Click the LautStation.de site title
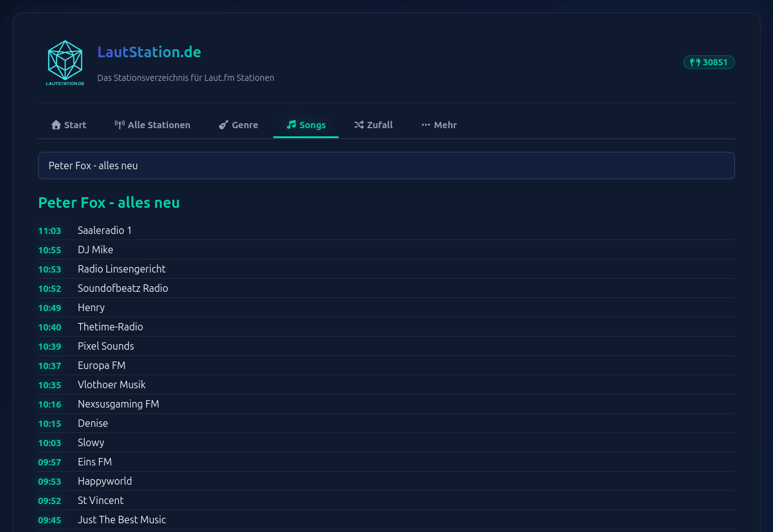773x532 pixels. coord(149,52)
